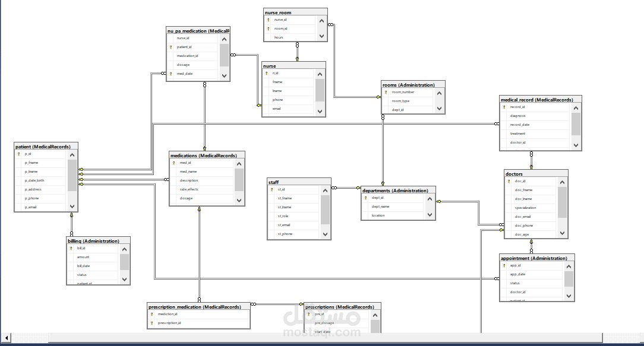644x346 pixels.
Task: Click the diagram horizontal scrollbar track
Action: pos(326,338)
